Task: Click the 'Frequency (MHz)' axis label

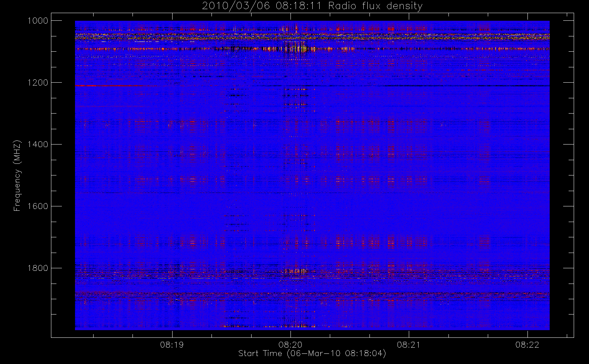Action: point(17,176)
